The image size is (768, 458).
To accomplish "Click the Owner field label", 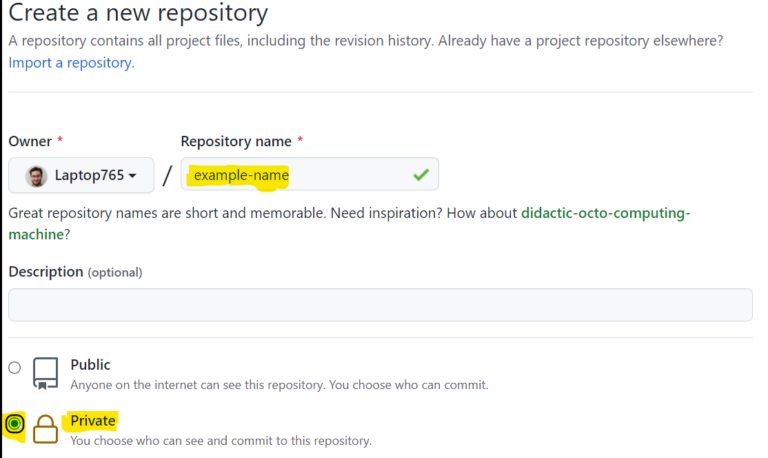I will click(x=29, y=141).
